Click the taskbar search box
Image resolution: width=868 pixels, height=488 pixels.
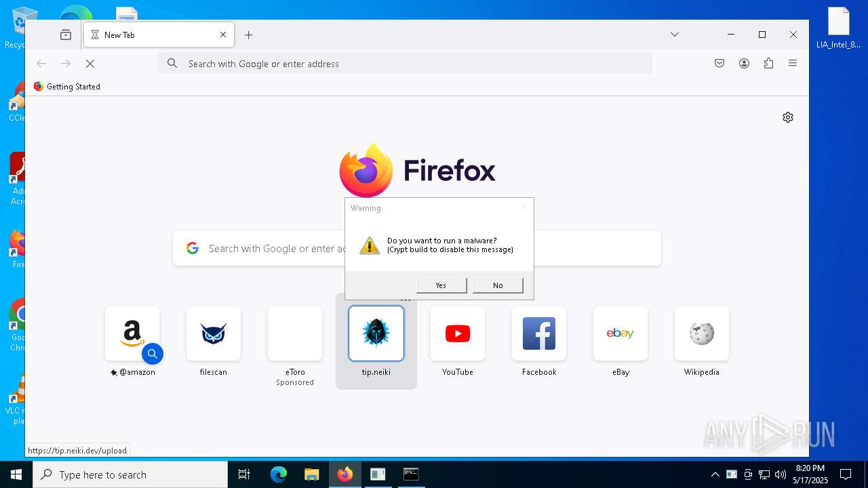[130, 474]
